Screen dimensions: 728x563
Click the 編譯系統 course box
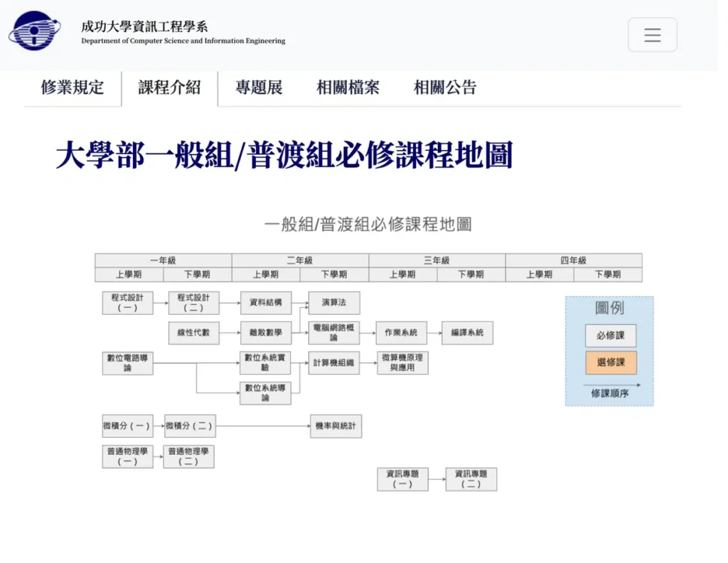pyautogui.click(x=468, y=333)
